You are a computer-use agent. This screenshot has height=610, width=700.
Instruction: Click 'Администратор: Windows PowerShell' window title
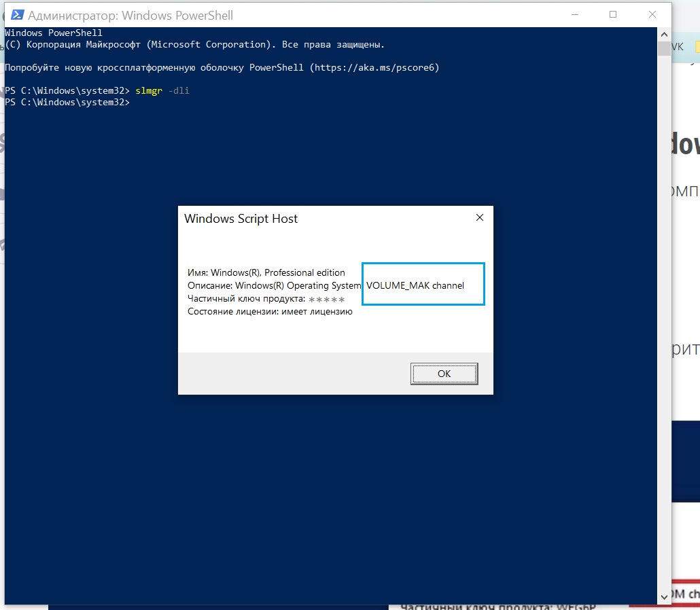click(130, 15)
